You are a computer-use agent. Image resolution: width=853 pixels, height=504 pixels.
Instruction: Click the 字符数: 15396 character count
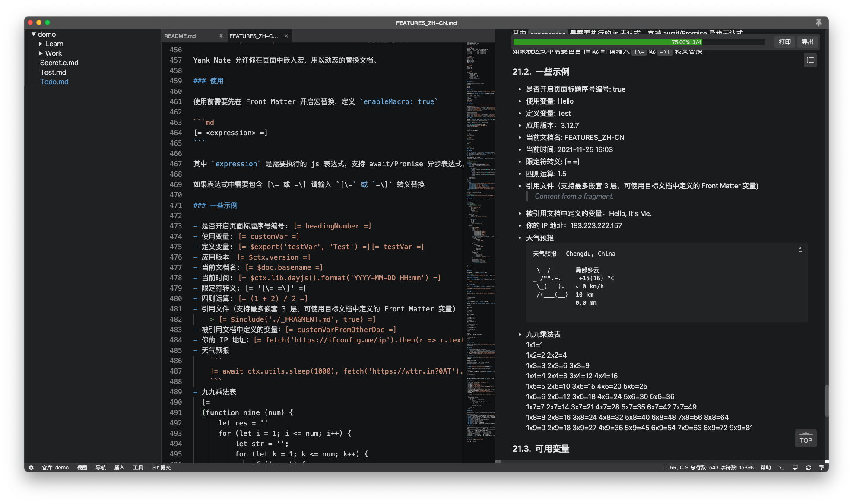click(x=737, y=467)
